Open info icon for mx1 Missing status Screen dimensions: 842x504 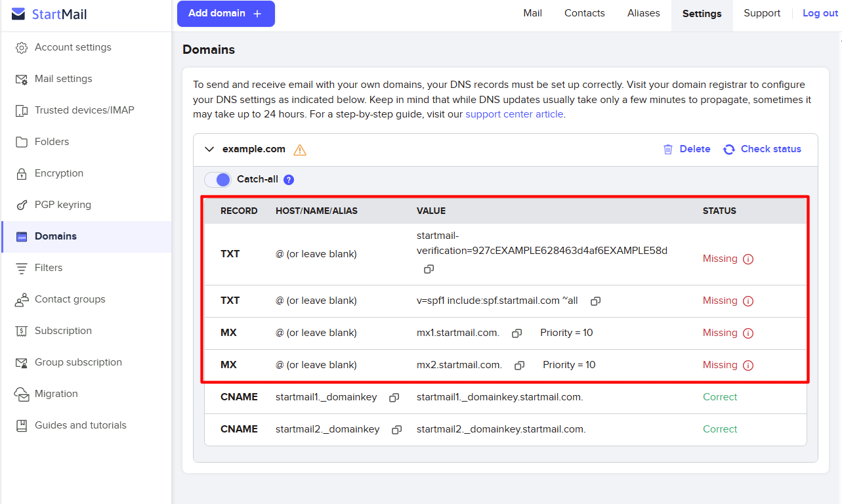[x=748, y=333]
